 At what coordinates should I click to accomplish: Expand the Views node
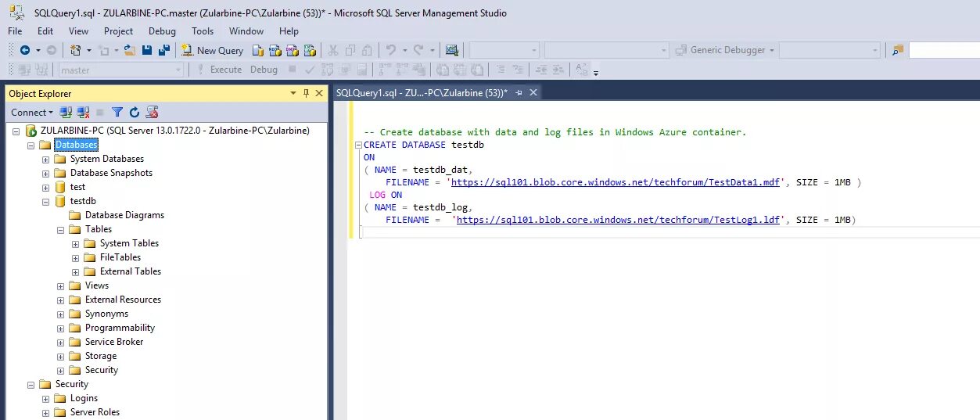(x=60, y=285)
